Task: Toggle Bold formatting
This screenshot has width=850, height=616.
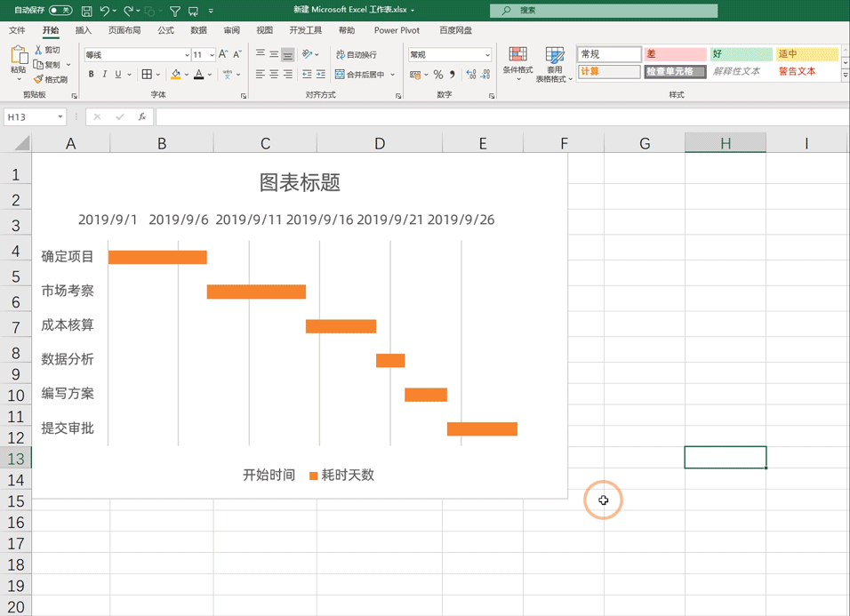Action: (x=92, y=73)
